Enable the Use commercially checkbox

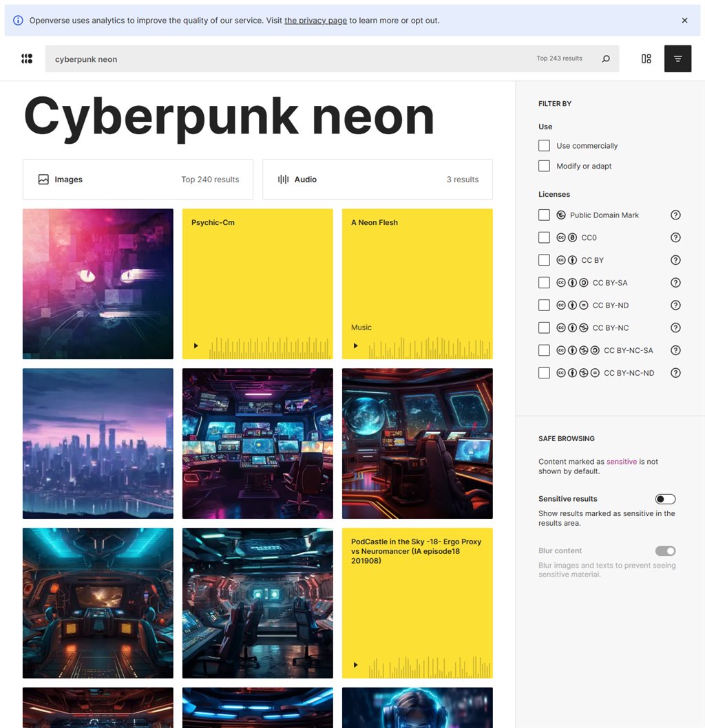(544, 146)
